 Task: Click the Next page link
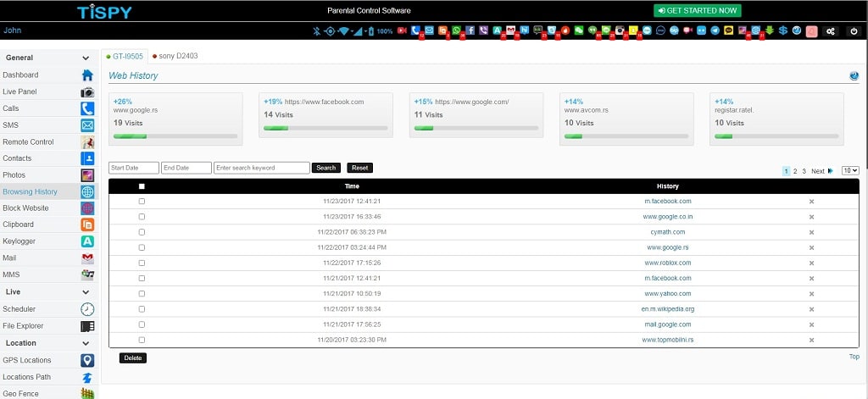(822, 172)
